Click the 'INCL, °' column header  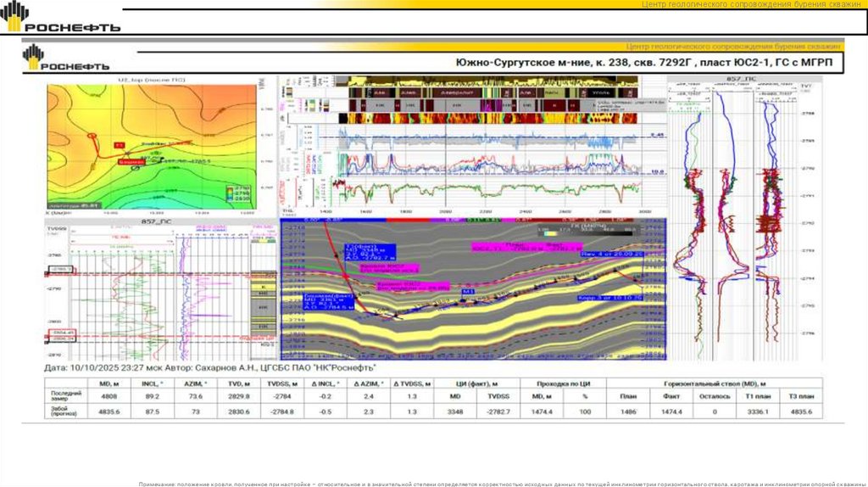[x=153, y=383]
